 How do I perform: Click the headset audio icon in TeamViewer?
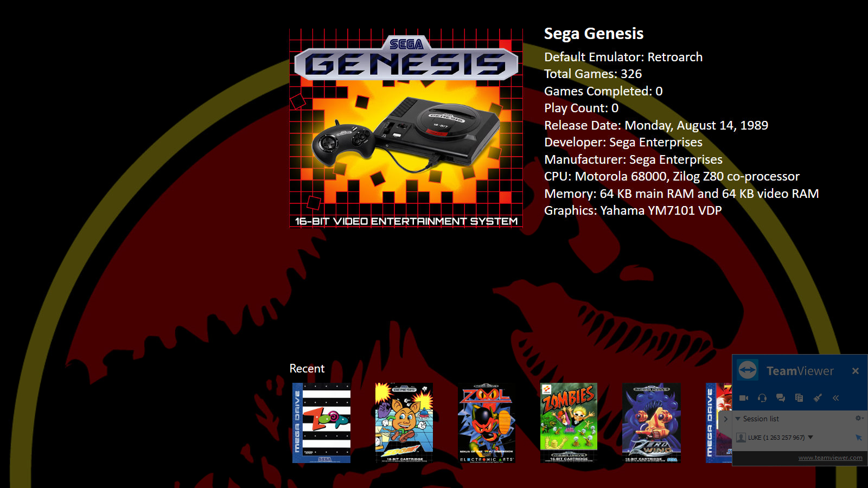(762, 398)
